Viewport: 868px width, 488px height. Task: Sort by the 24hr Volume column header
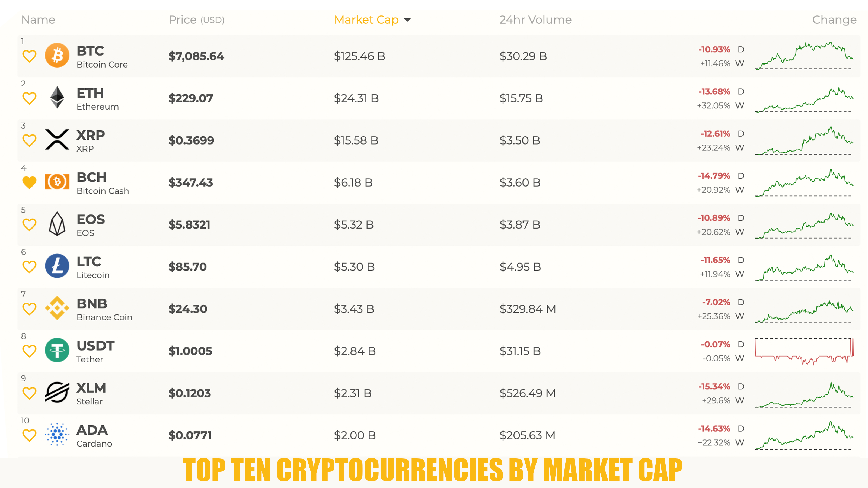tap(535, 20)
